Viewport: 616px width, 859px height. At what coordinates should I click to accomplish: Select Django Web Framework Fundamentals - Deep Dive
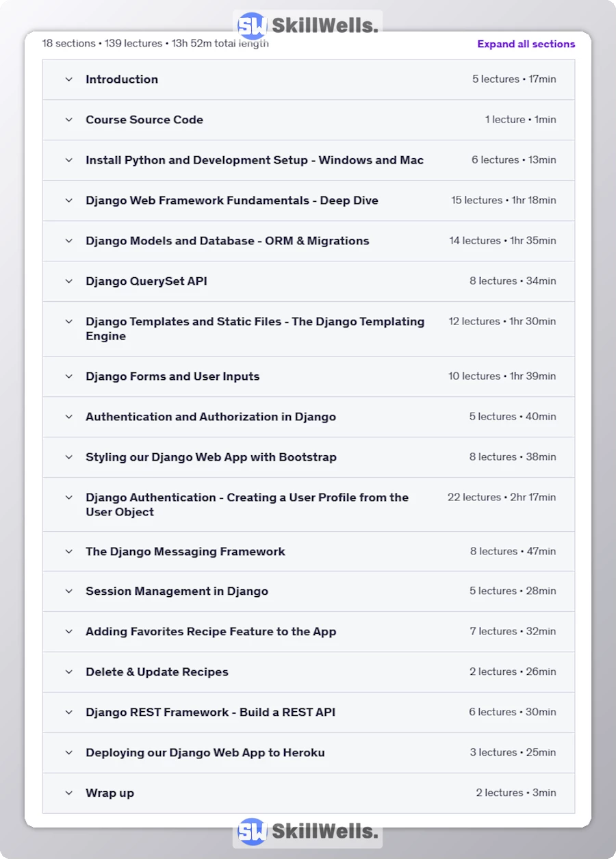(x=232, y=201)
